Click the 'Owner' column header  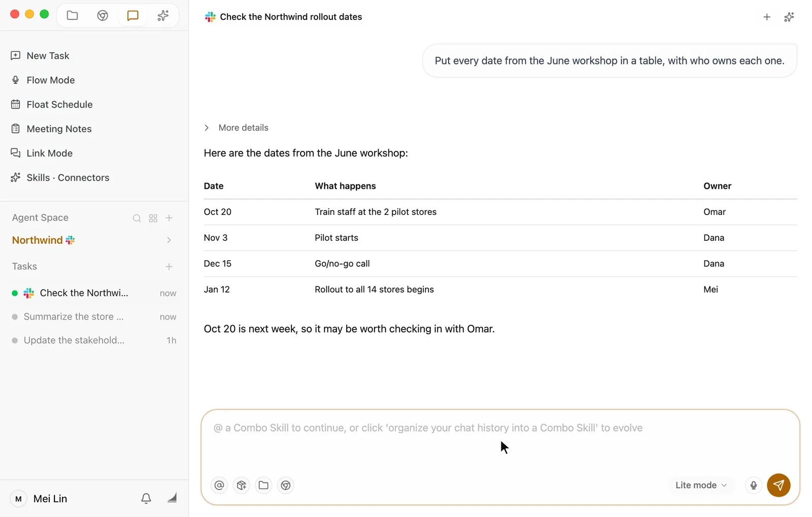click(x=717, y=186)
